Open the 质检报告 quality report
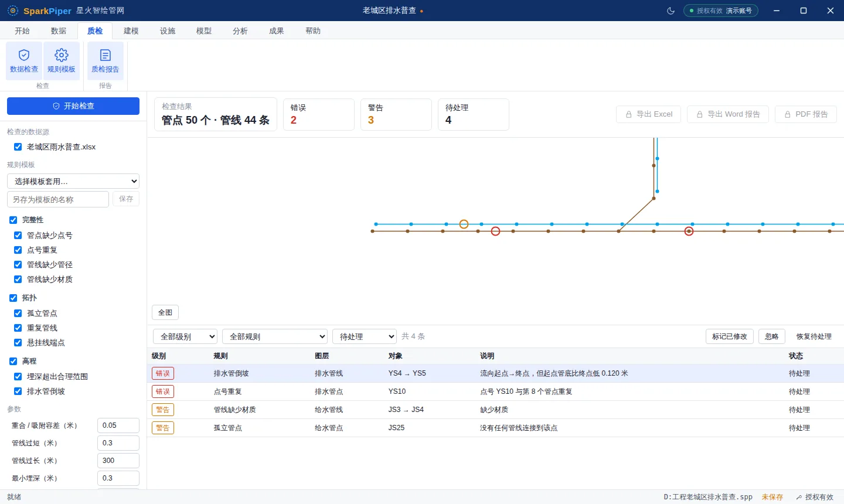 105,61
